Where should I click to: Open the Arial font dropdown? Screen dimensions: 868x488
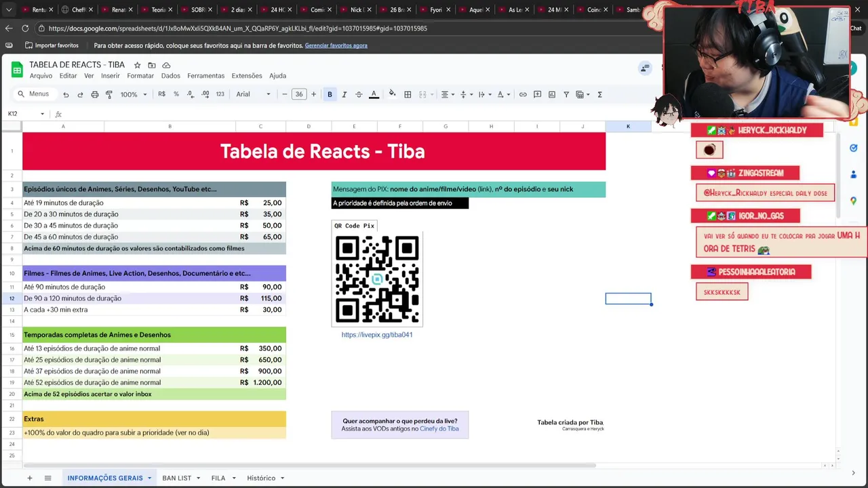[253, 94]
